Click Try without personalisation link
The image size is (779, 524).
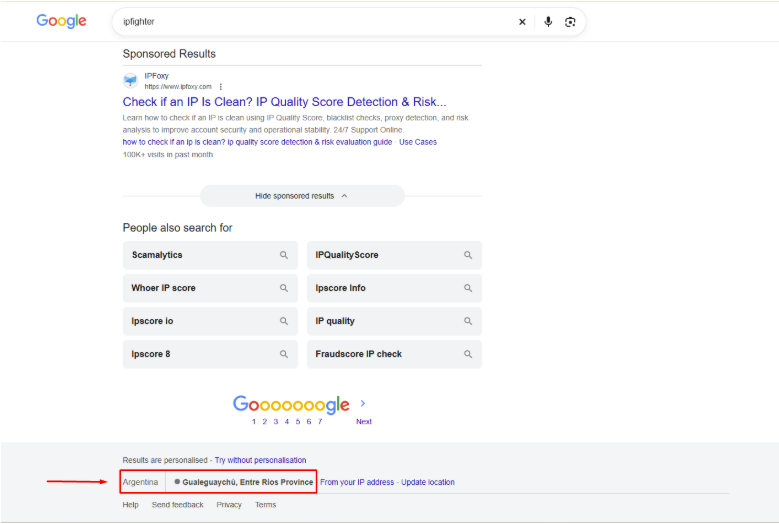tap(260, 460)
